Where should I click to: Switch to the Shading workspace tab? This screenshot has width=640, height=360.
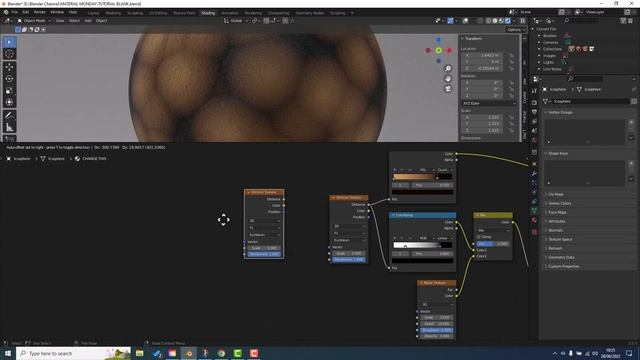[208, 13]
